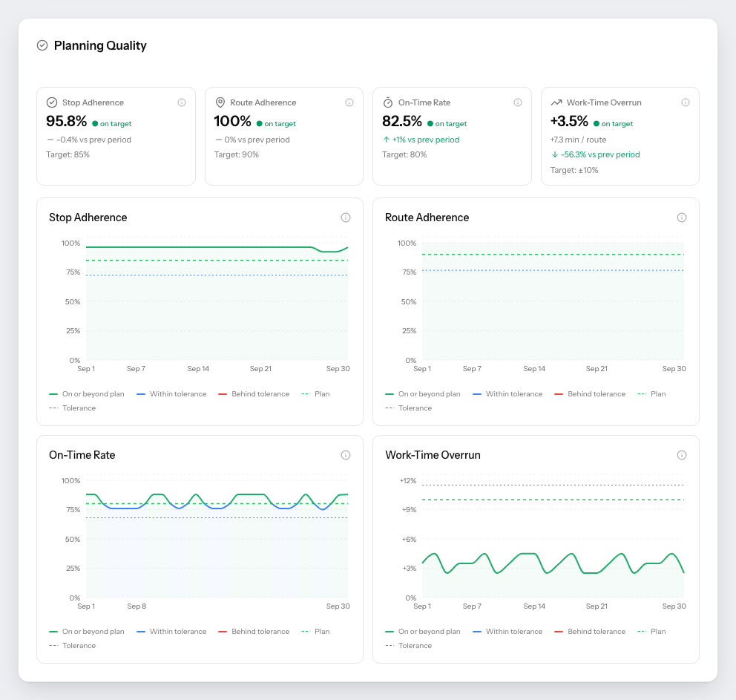This screenshot has height=700, width=736.
Task: Show info for Stop Adherence chart
Action: [x=346, y=217]
